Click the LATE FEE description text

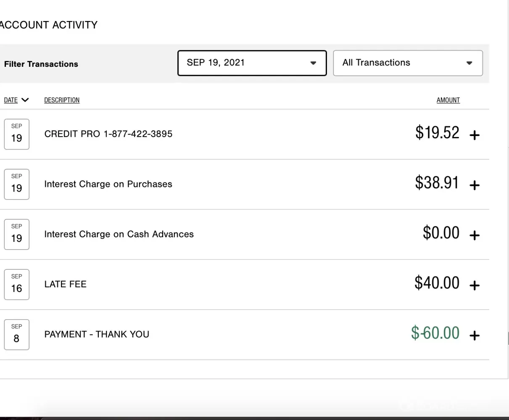coord(65,284)
